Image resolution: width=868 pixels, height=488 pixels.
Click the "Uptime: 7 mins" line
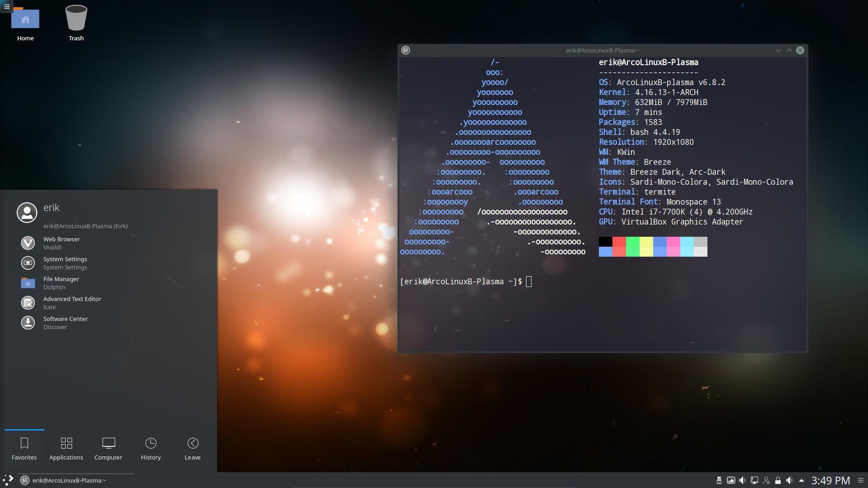(631, 112)
